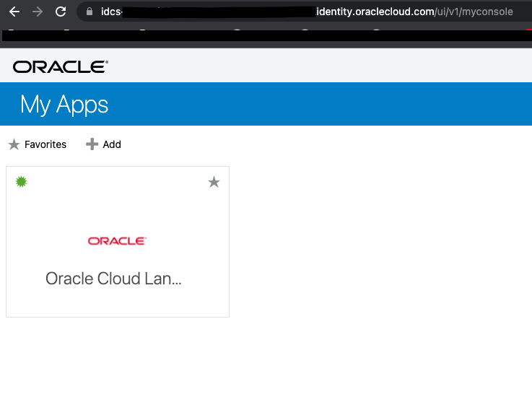Click the browser forward arrow
Viewport: 532px width, 415px height.
(x=38, y=12)
